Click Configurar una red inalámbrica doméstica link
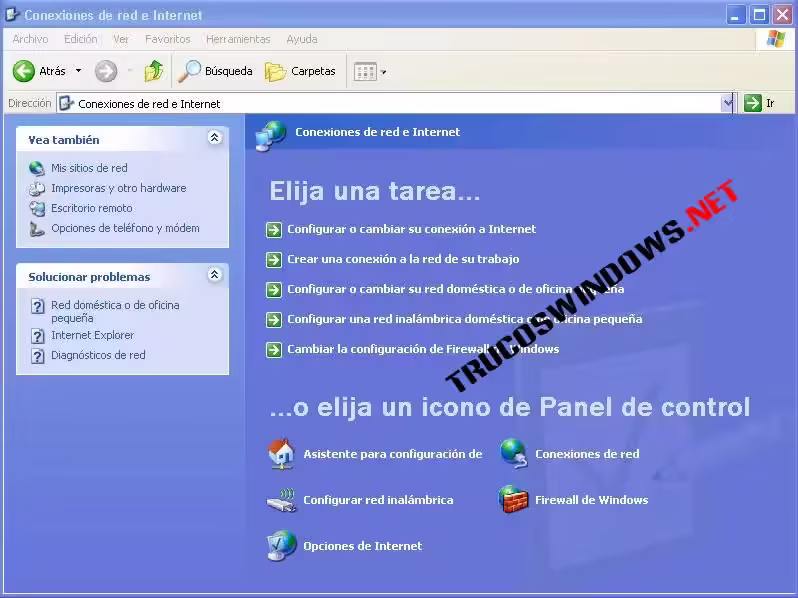798x598 pixels. 465,320
